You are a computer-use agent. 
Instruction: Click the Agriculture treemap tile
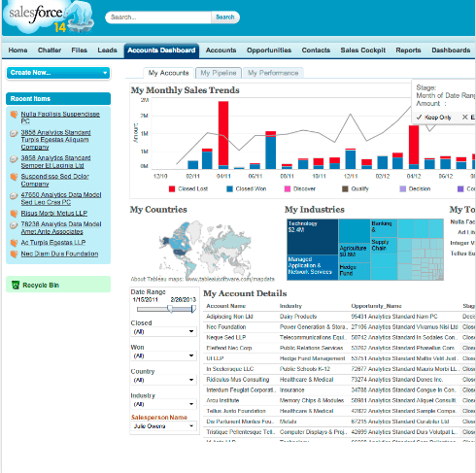point(355,253)
